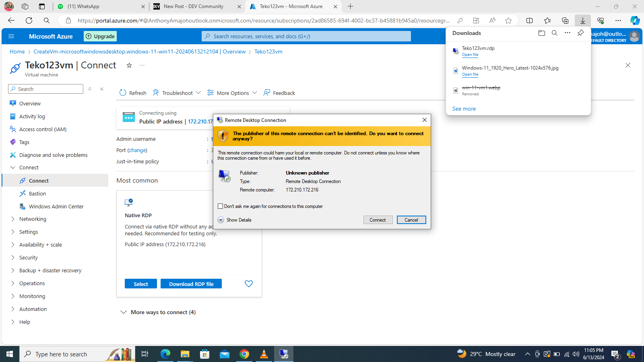Screen dimensions: 644x362
Task: Click Feedback in the Connect toolbar
Action: 279,93
